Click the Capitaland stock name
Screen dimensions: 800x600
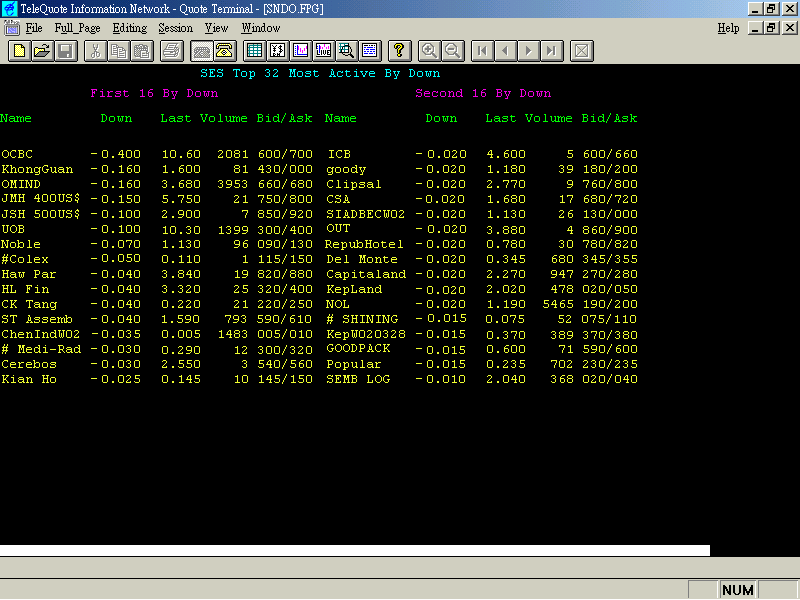(366, 274)
